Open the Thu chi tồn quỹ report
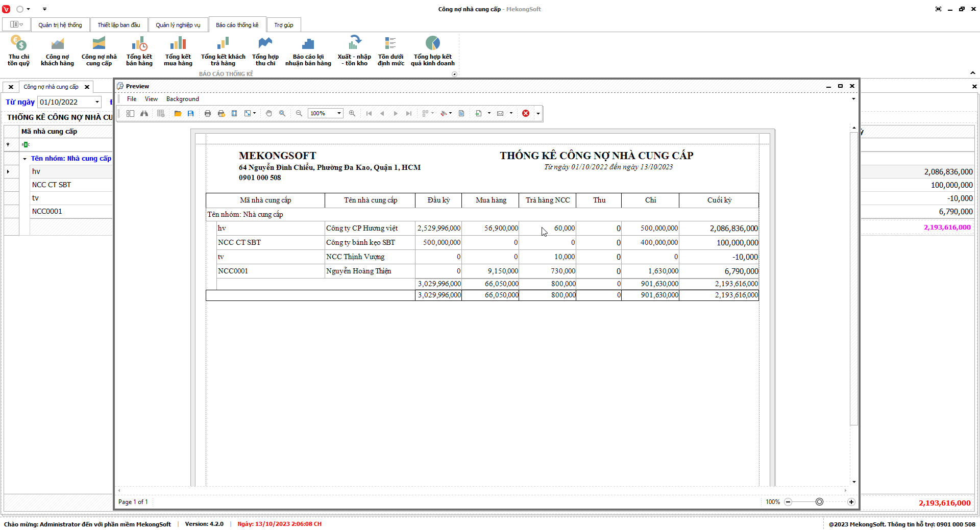The height and width of the screenshot is (530, 980). (18, 51)
